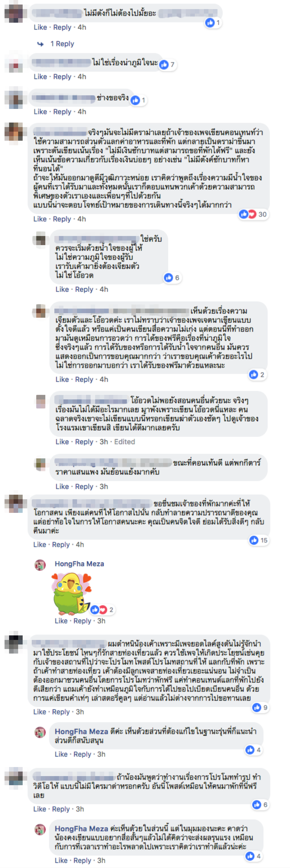Image resolution: width=290 pixels, height=868 pixels.
Task: Click the 1 Reply link
Action: pos(62,44)
